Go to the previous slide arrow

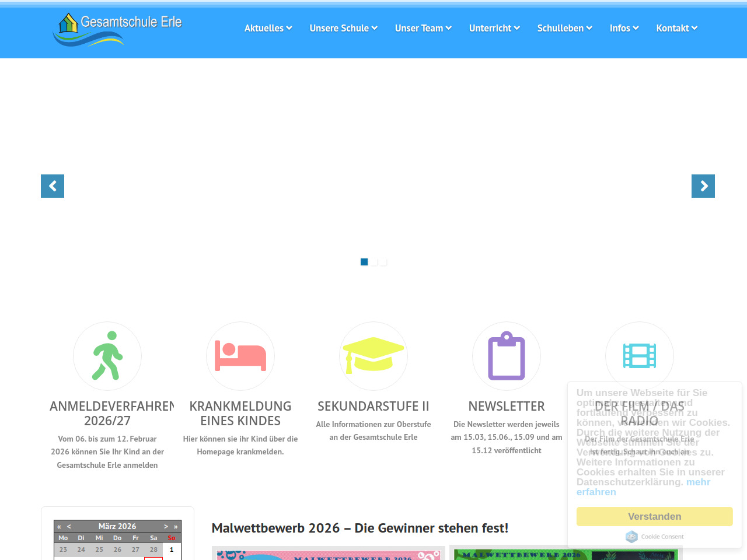pos(53,186)
